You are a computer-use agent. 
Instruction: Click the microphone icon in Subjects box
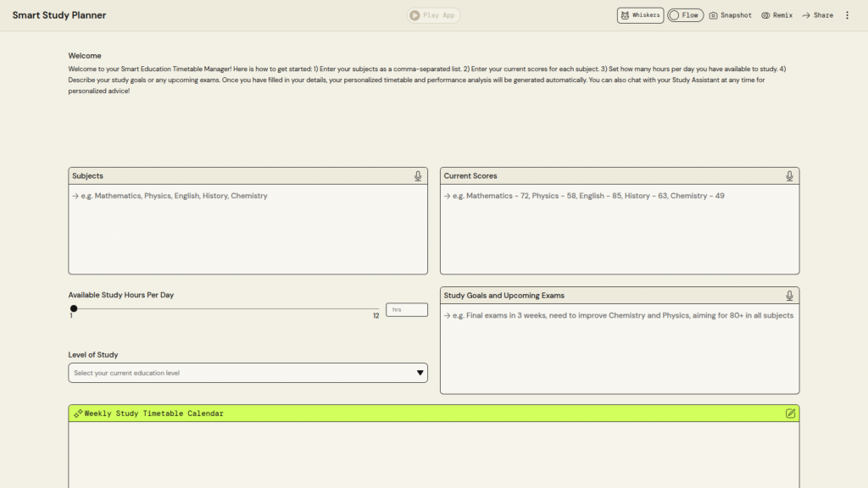(418, 176)
